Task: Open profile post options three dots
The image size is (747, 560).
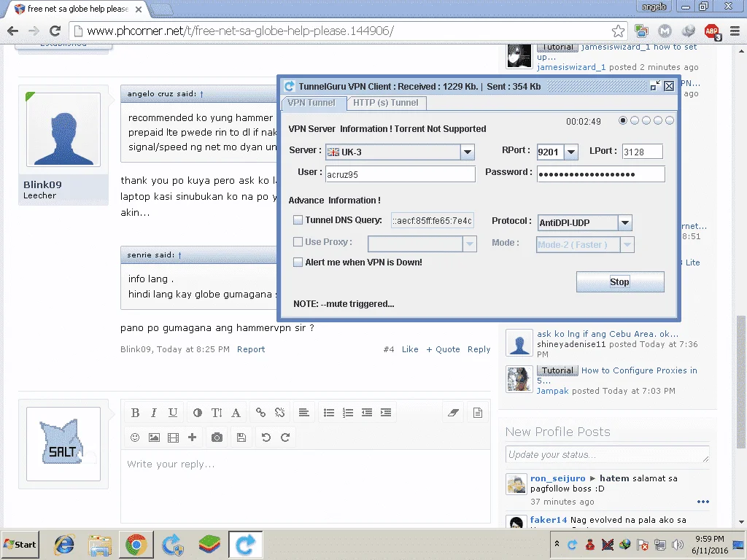Action: [x=703, y=502]
